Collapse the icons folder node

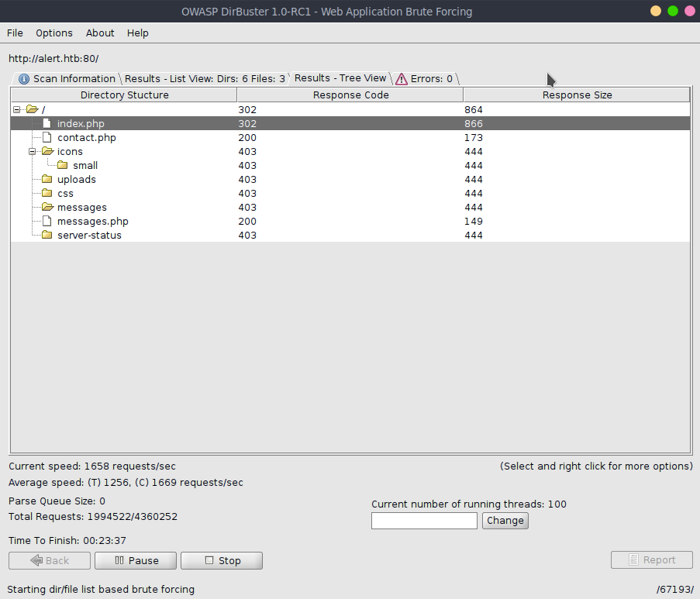click(32, 151)
